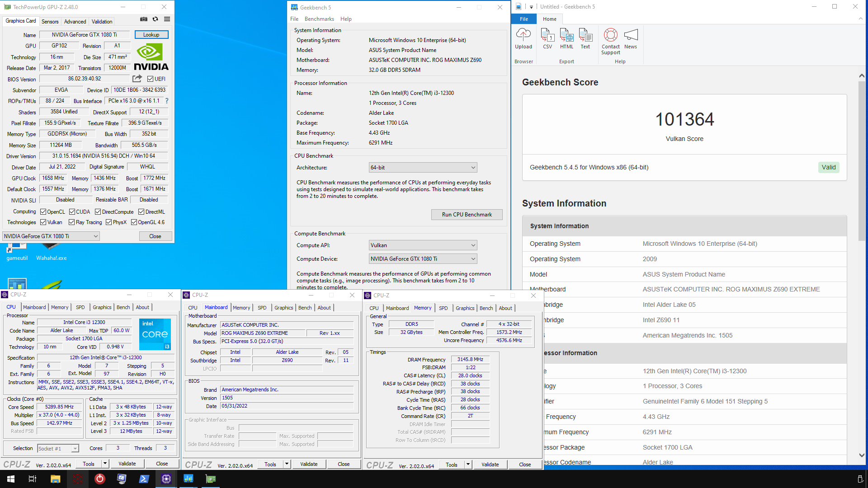Screen dimensions: 868x488
Task: Click the Upload icon in Geekbench ribbon
Action: coord(524,39)
